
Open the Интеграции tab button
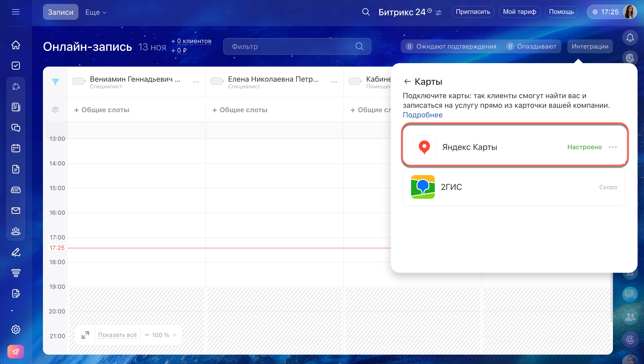tap(590, 47)
